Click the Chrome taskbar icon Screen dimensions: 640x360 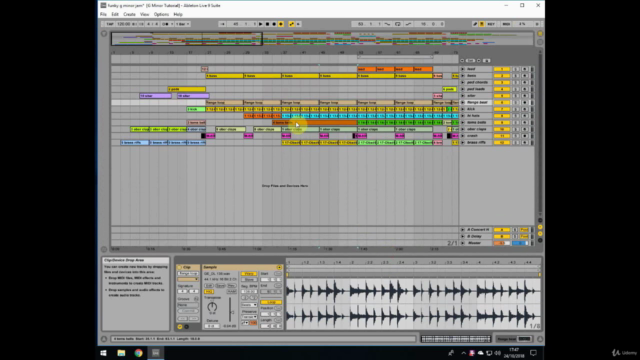pos(138,353)
